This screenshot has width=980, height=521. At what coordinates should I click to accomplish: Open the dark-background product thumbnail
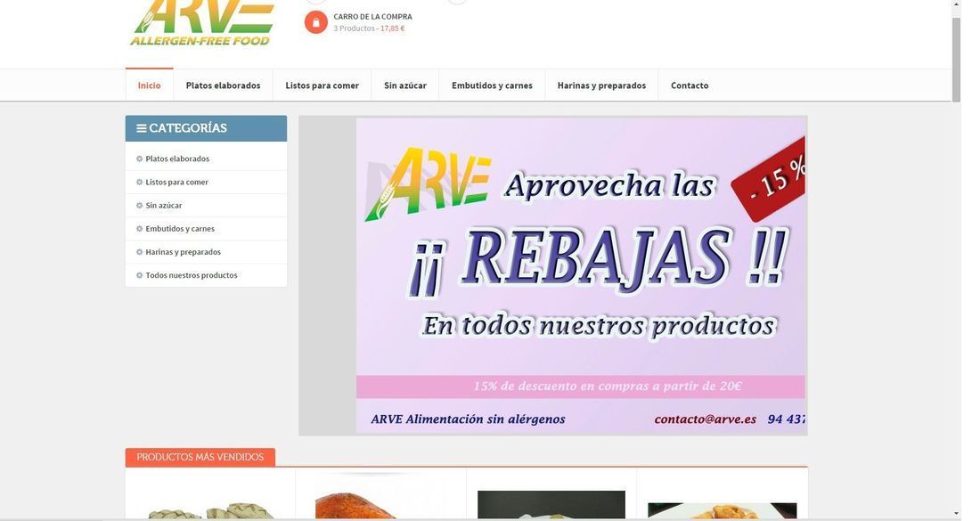point(551,505)
